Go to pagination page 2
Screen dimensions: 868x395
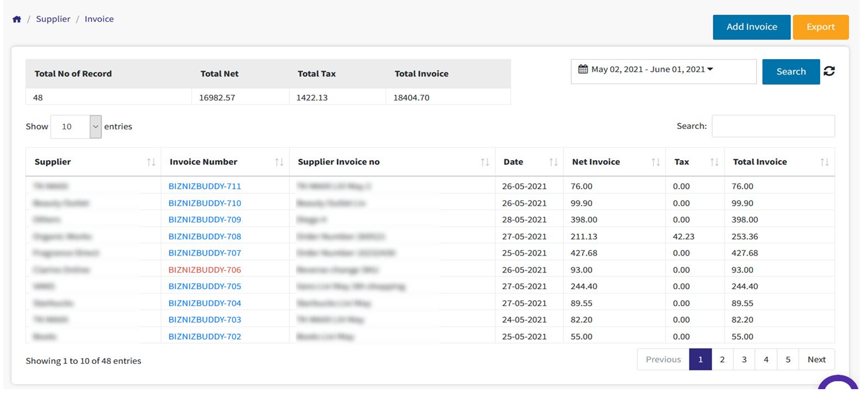click(722, 359)
